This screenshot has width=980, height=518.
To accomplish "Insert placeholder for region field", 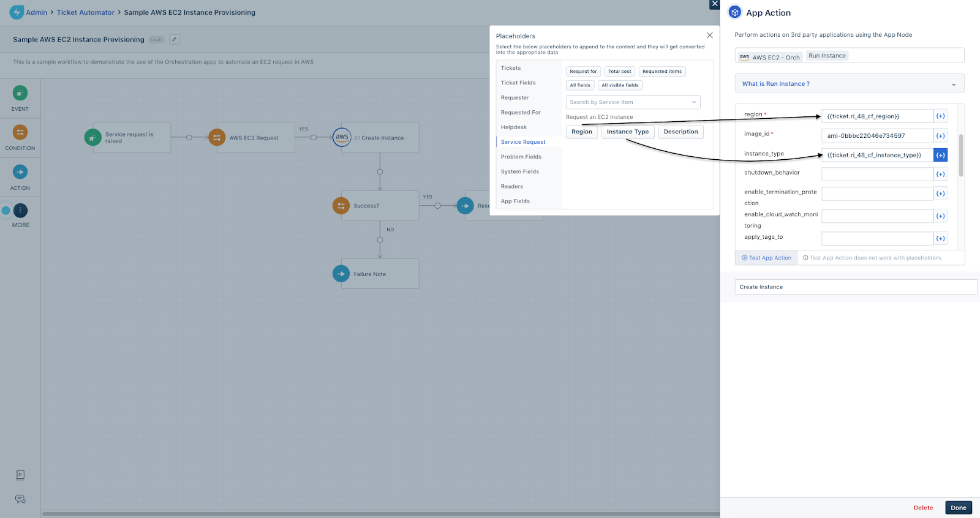I will pos(940,116).
